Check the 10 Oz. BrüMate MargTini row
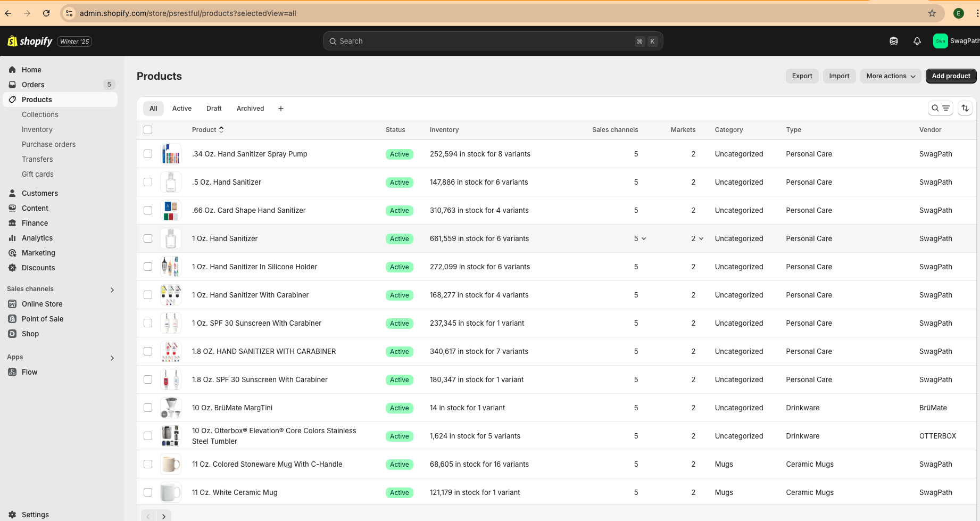Image resolution: width=980 pixels, height=521 pixels. coord(148,408)
